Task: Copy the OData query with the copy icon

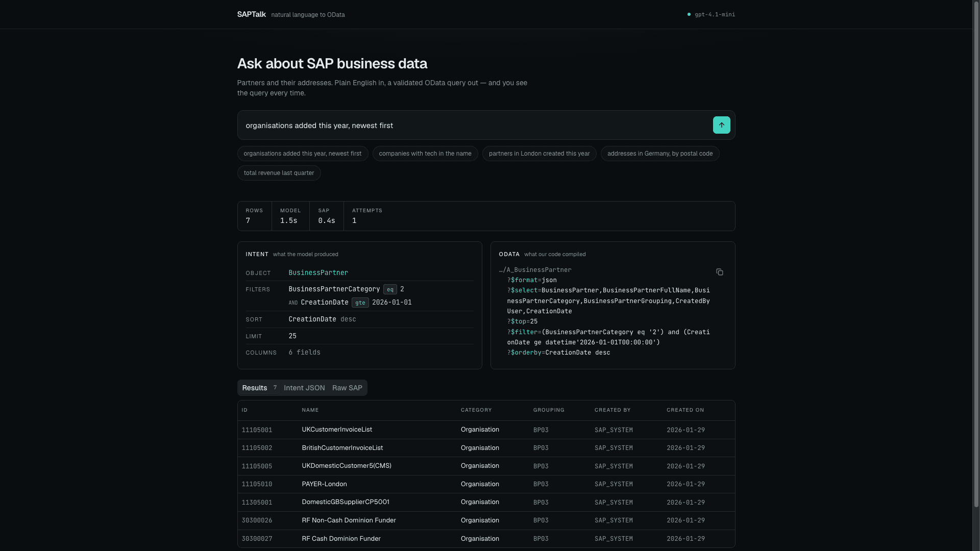Action: coord(719,272)
